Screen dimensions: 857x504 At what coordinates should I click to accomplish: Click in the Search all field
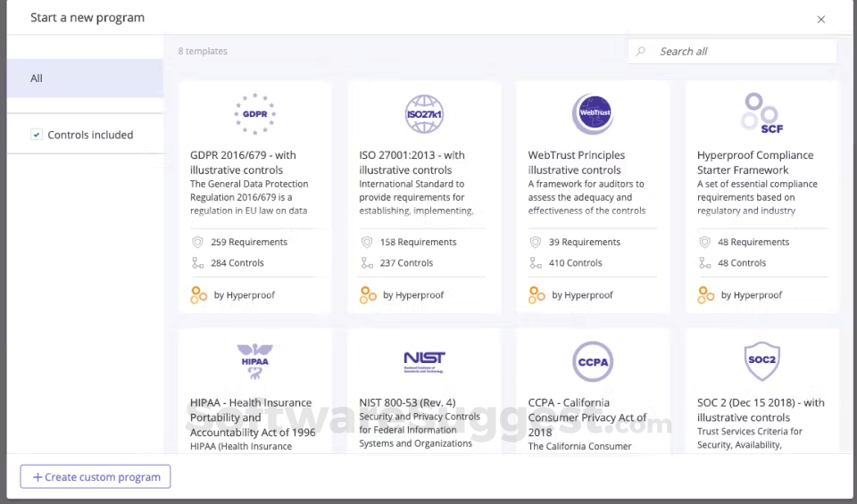(x=741, y=52)
